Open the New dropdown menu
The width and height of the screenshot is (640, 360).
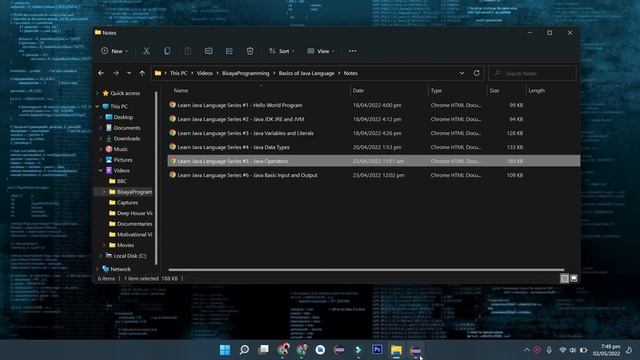[114, 51]
